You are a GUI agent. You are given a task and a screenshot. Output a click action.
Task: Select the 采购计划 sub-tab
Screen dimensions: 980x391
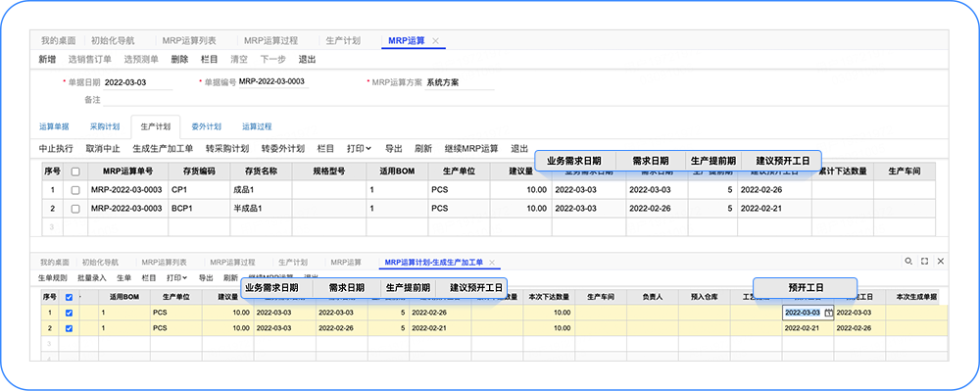coord(104,126)
